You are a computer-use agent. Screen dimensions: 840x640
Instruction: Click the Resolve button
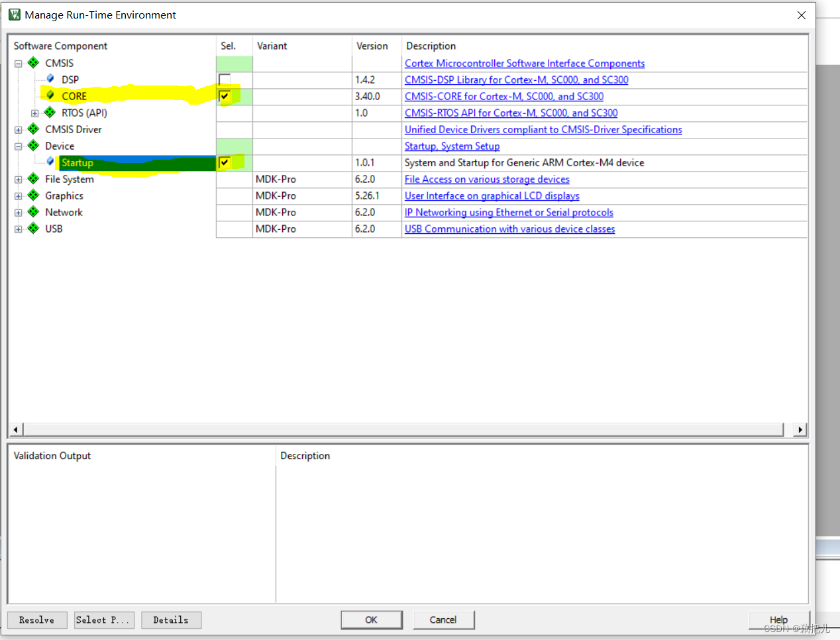click(37, 620)
